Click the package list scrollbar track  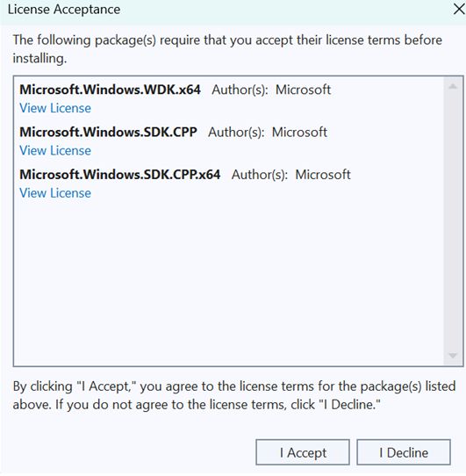pyautogui.click(x=453, y=221)
